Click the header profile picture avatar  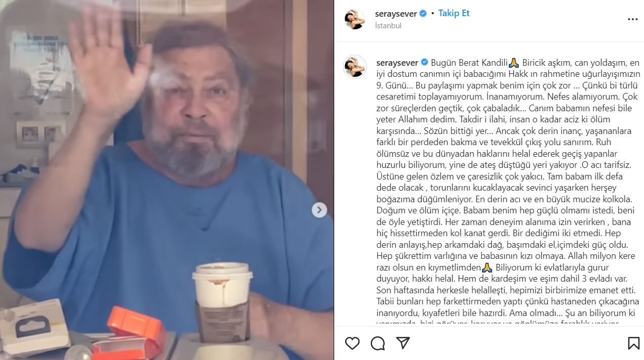pos(355,19)
